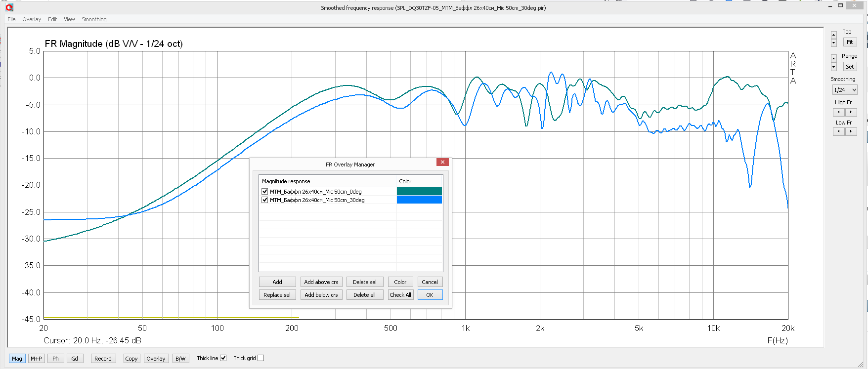
Task: Open the Smoothing menu
Action: tap(94, 19)
